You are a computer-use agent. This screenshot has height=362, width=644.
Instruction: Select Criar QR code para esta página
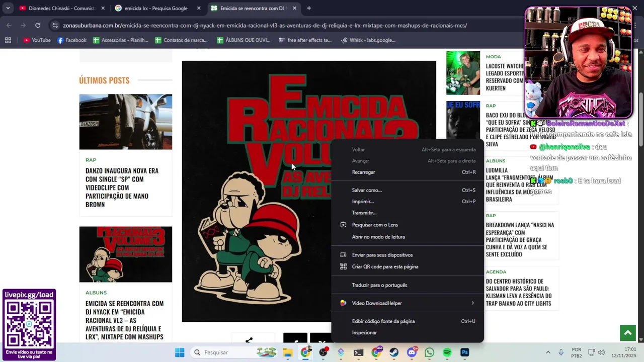pos(408,267)
